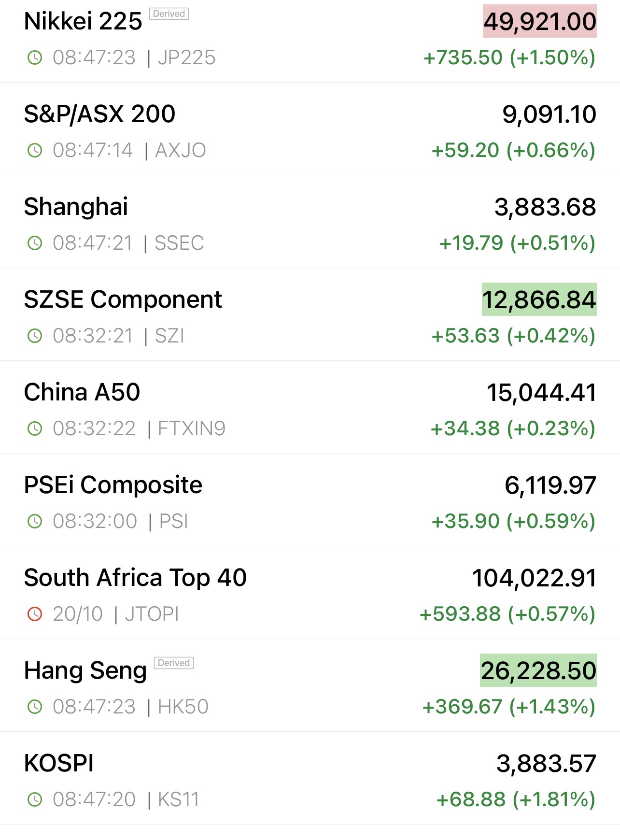620x840 pixels.
Task: Tap the green-highlighted 26,228.50 Hang Seng price
Action: coord(538,671)
